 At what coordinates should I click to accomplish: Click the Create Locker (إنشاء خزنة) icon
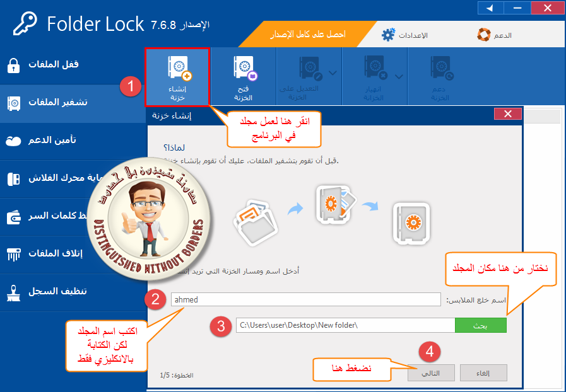coord(177,77)
